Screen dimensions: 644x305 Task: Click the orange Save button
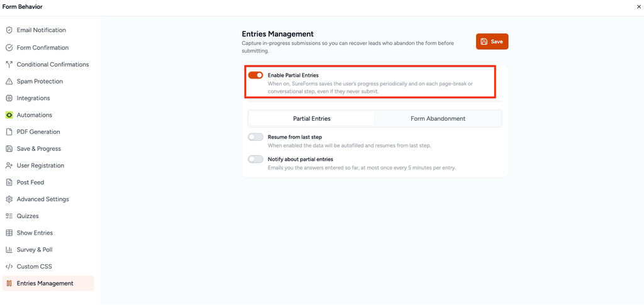492,42
